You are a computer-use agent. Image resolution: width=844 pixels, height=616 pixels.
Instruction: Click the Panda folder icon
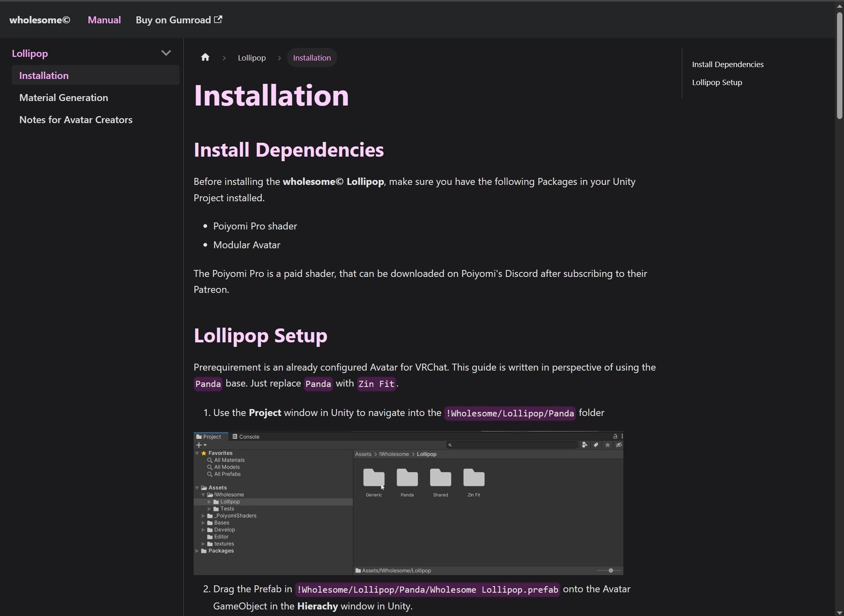click(407, 478)
